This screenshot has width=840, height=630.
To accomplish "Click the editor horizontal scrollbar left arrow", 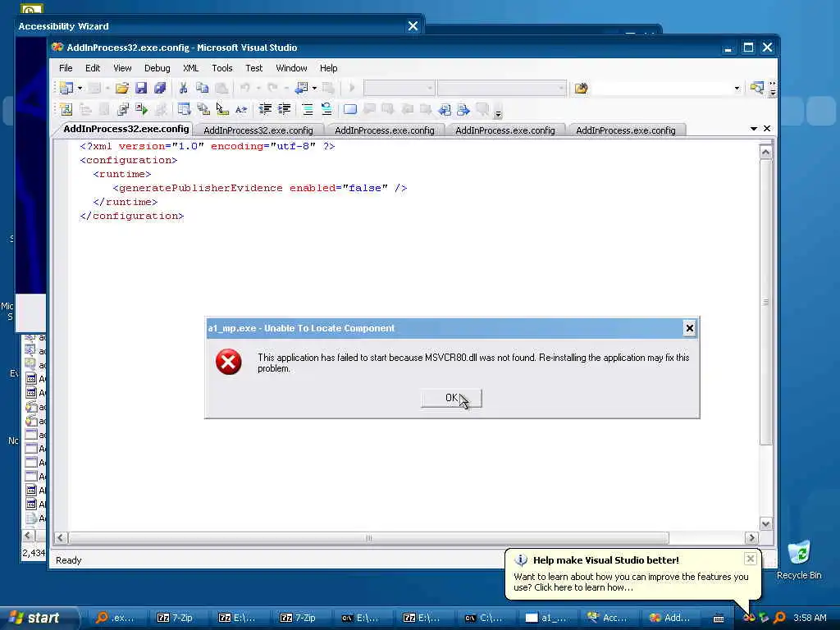I will (x=61, y=538).
